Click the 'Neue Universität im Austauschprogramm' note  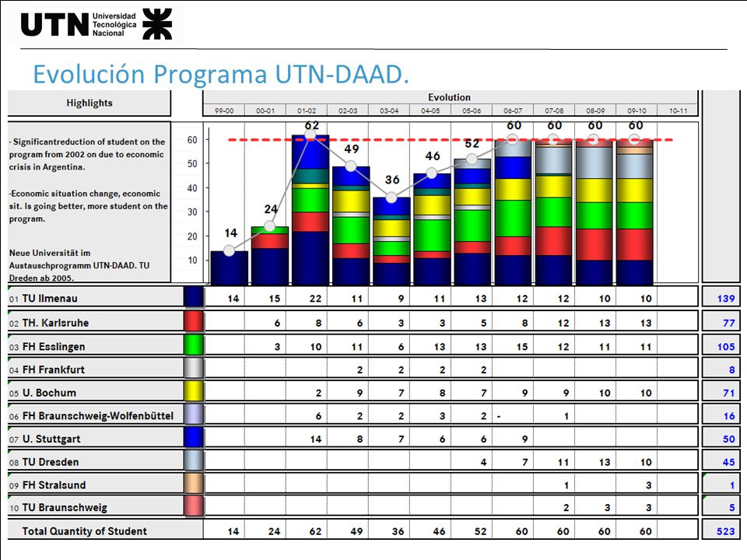pos(79,265)
